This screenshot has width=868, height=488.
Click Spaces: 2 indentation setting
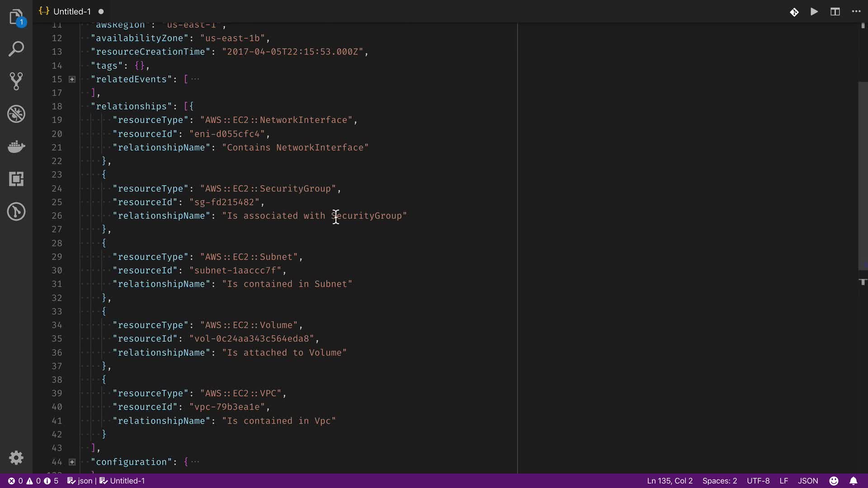719,481
